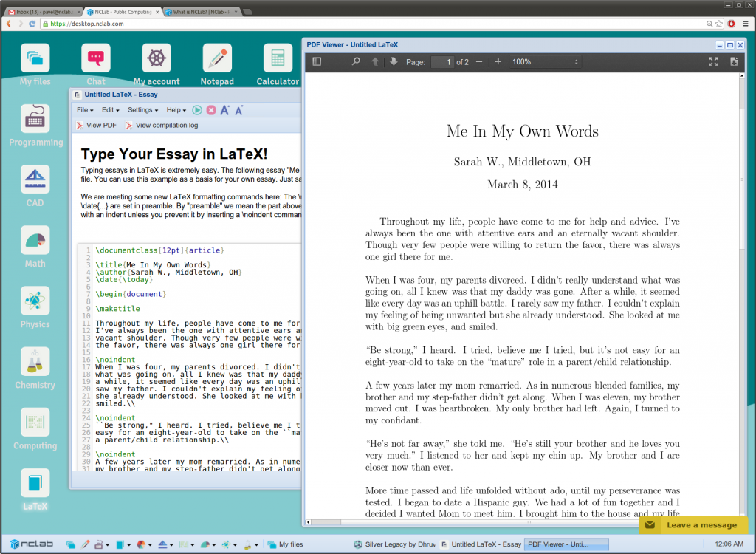
Task: Click the \begin{document} line in the editor
Action: pos(131,295)
